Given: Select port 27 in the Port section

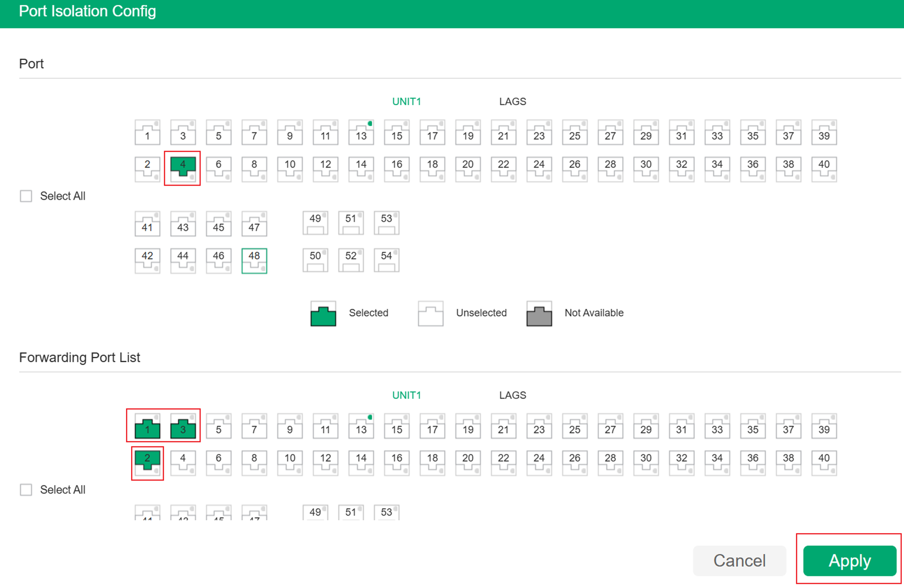Looking at the screenshot, I should (x=611, y=132).
